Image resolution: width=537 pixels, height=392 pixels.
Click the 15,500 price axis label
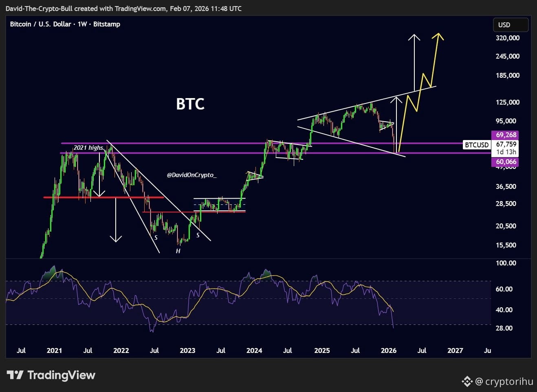tap(506, 245)
